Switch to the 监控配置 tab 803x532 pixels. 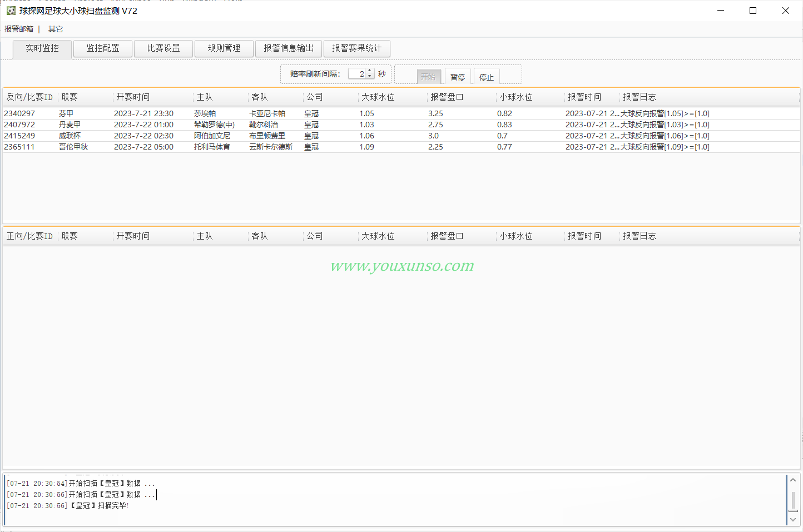(x=103, y=48)
